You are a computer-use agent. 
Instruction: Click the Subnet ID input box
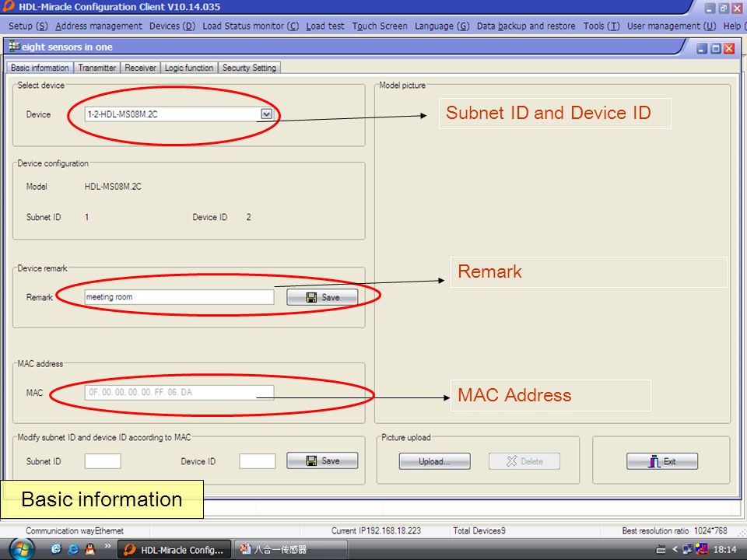coord(103,461)
